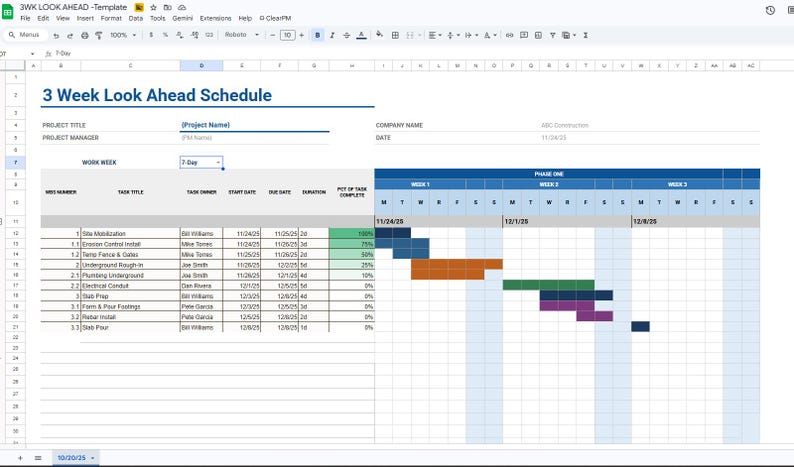794x467 pixels.
Task: Toggle bold formatting
Action: click(x=317, y=35)
